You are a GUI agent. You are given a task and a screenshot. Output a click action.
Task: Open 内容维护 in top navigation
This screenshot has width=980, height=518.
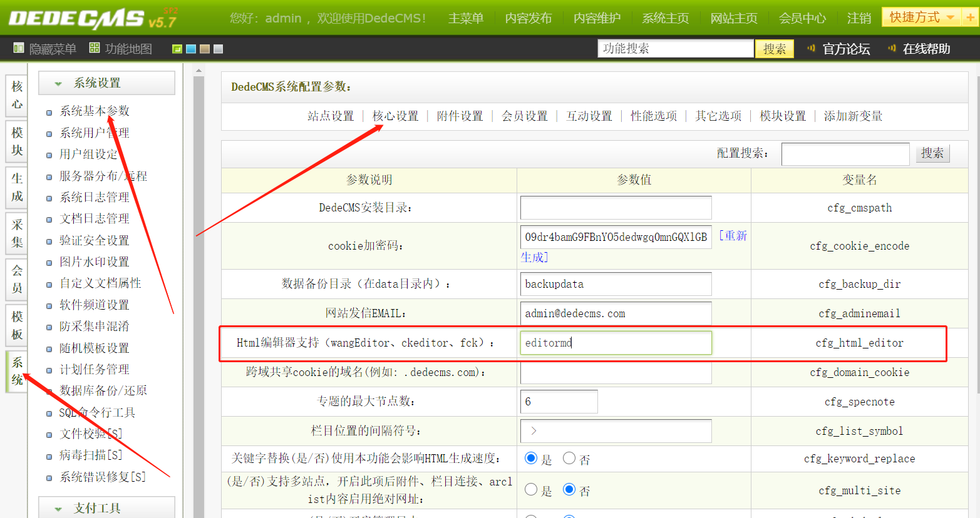click(x=597, y=18)
